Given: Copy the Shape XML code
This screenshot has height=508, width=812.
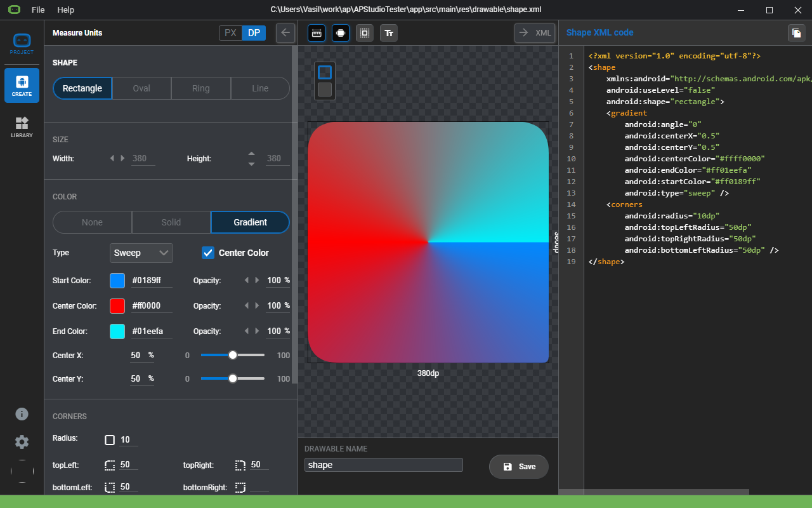Looking at the screenshot, I should click(x=796, y=33).
